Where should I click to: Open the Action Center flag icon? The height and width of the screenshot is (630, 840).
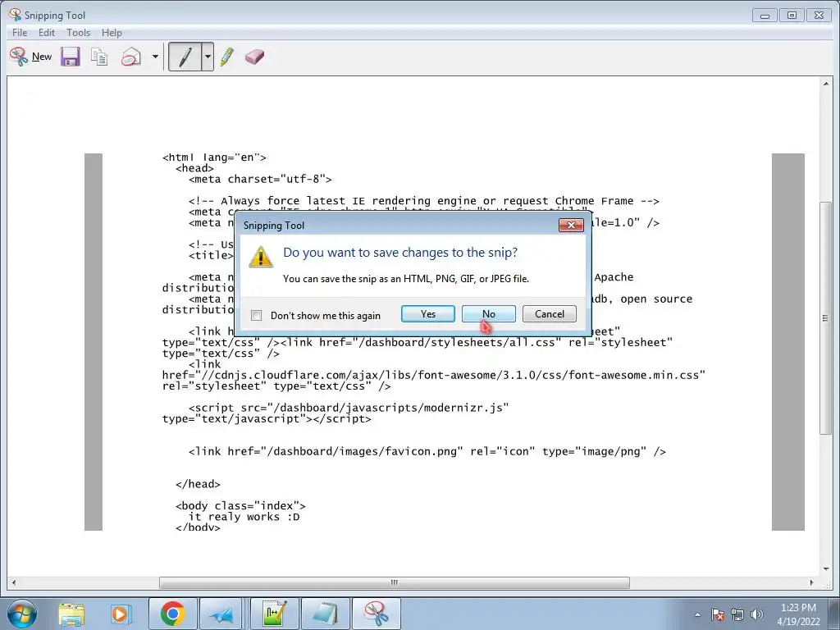(718, 614)
